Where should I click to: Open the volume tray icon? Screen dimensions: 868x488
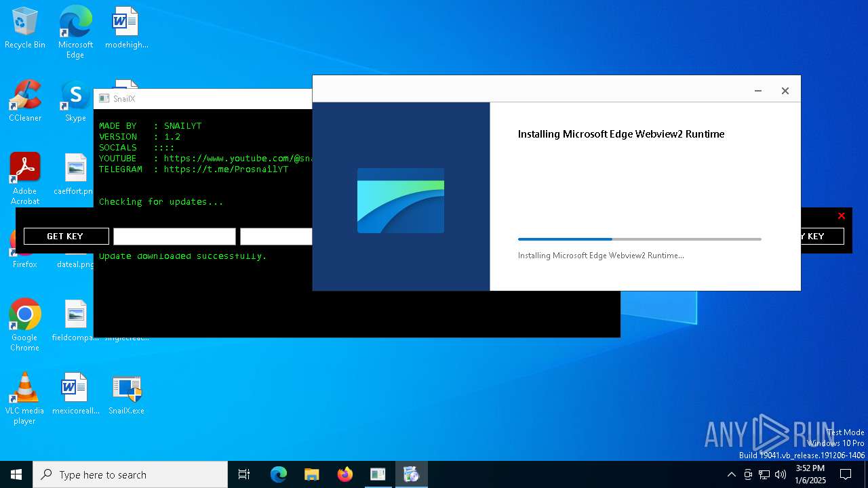781,474
